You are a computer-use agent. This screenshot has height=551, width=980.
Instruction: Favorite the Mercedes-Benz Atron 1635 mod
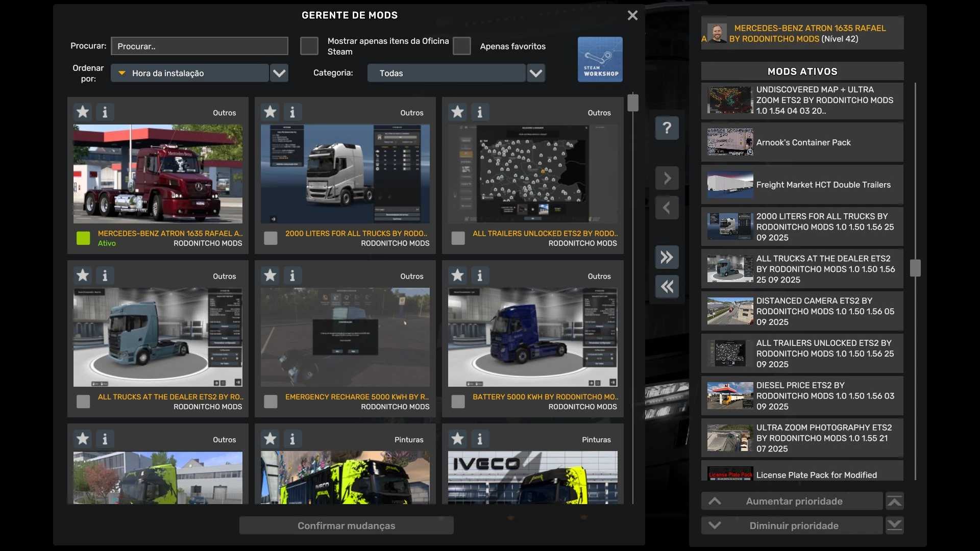click(83, 112)
